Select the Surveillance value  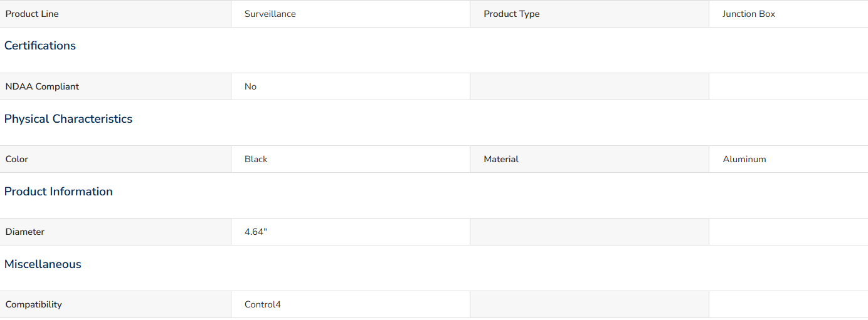click(x=270, y=14)
